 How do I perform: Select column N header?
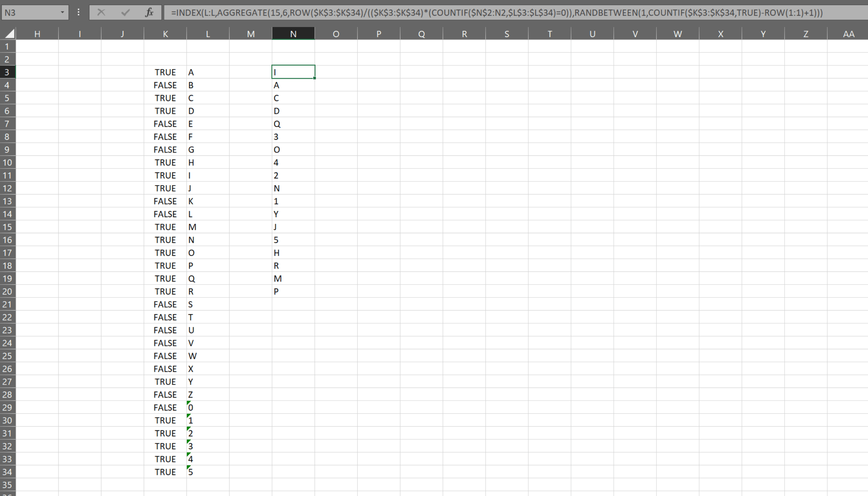tap(293, 34)
